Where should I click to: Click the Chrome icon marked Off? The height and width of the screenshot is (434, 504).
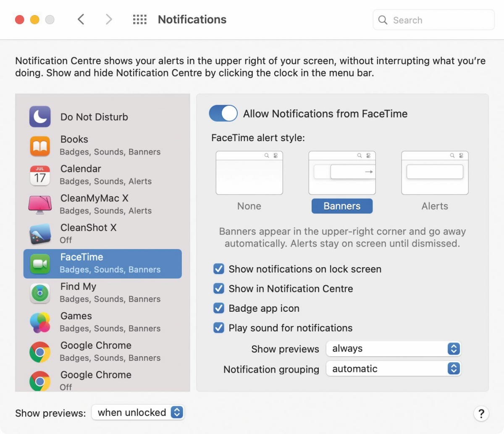[x=40, y=381]
